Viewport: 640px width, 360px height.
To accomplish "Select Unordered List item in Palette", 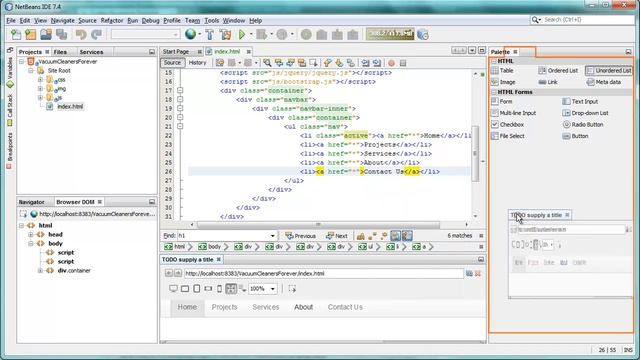I will point(609,71).
